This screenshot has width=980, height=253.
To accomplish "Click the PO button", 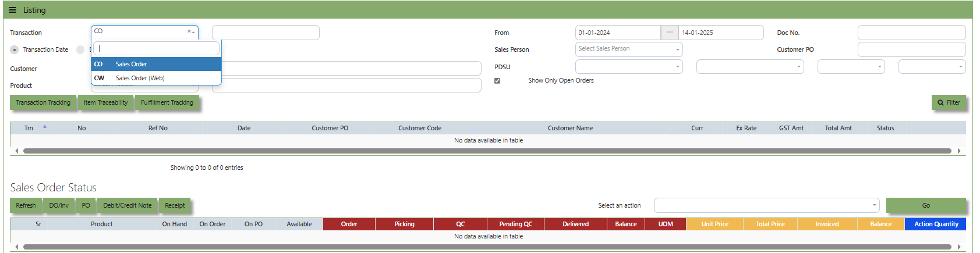I will click(86, 205).
